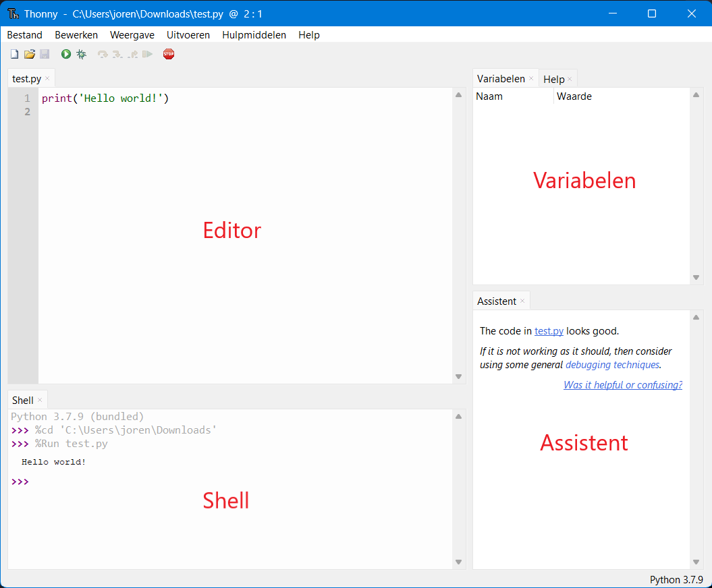Viewport: 712px width, 588px height.
Task: Switch to the Variabelen tab
Action: pyautogui.click(x=501, y=79)
